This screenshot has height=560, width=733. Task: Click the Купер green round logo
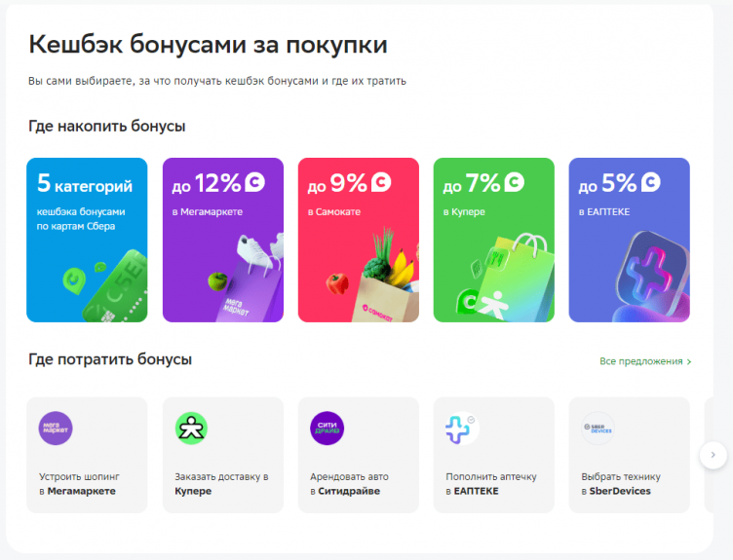point(191,428)
